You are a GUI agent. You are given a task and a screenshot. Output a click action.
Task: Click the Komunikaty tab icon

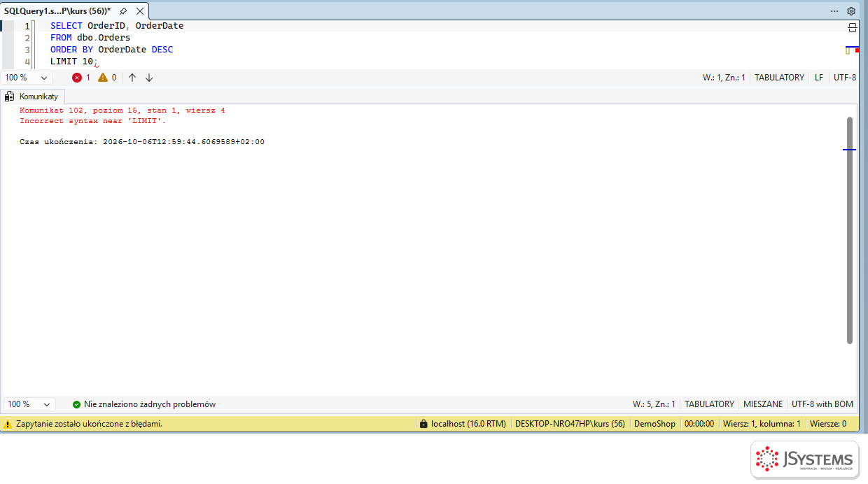pyautogui.click(x=10, y=97)
